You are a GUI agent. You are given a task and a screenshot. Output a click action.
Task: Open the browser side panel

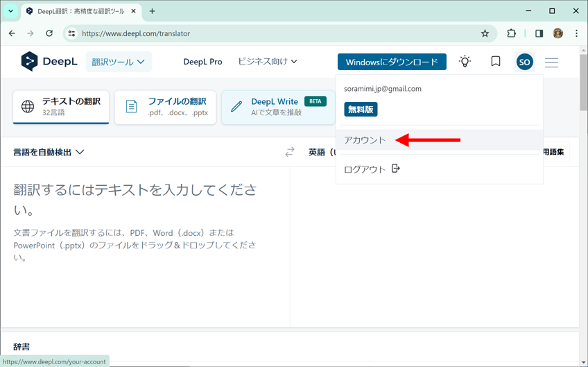coord(539,33)
